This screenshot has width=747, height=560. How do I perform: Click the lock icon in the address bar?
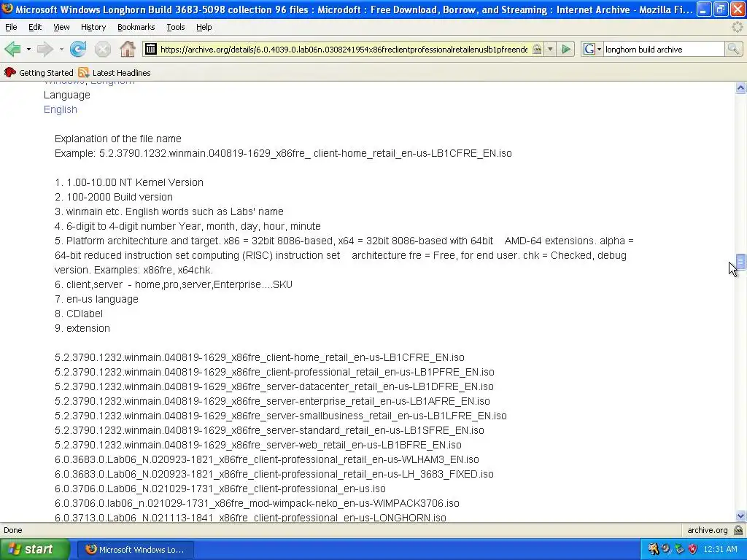[537, 49]
